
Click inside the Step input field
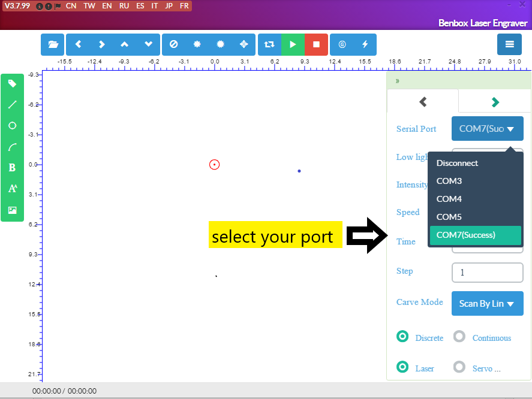pyautogui.click(x=487, y=273)
